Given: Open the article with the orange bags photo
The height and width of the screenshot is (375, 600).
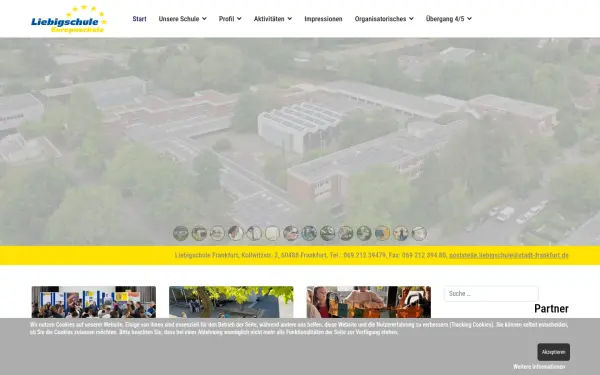Looking at the screenshot, I should (x=368, y=302).
